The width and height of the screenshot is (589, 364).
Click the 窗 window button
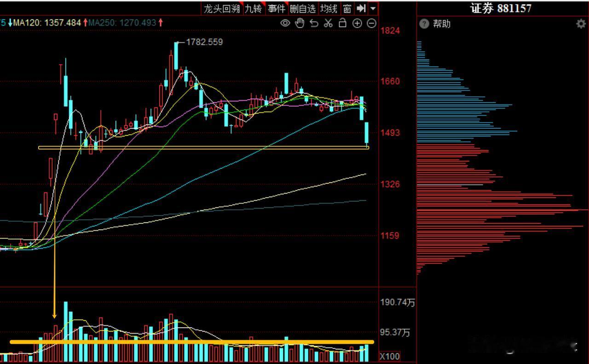tap(347, 8)
